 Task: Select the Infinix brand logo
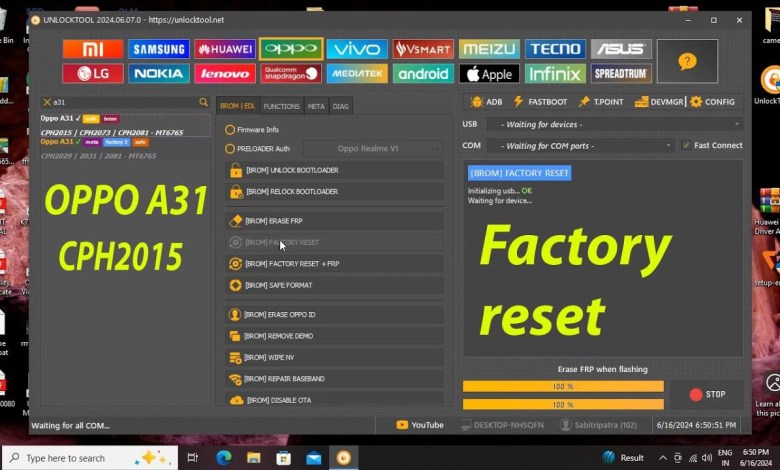tap(555, 74)
